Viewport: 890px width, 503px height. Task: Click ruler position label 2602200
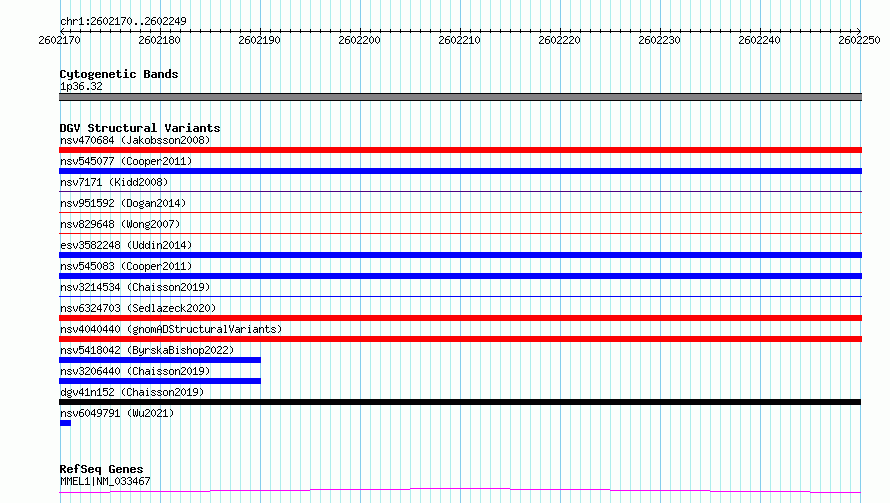click(x=359, y=40)
